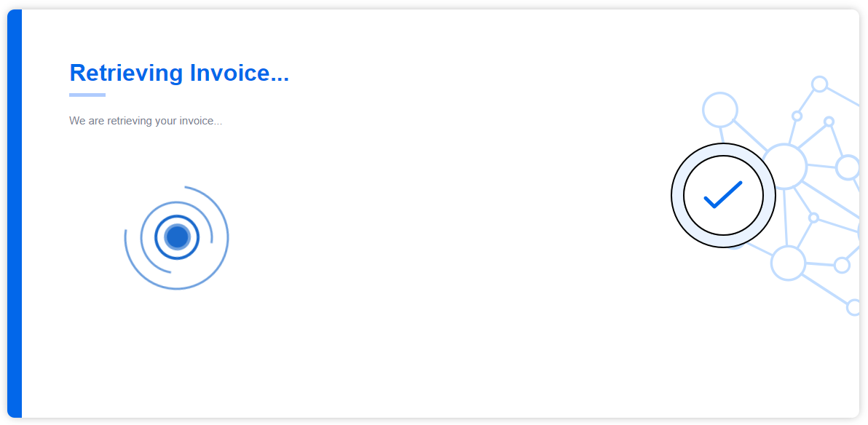
Task: Click the topmost node of the network graphic
Action: (x=819, y=84)
